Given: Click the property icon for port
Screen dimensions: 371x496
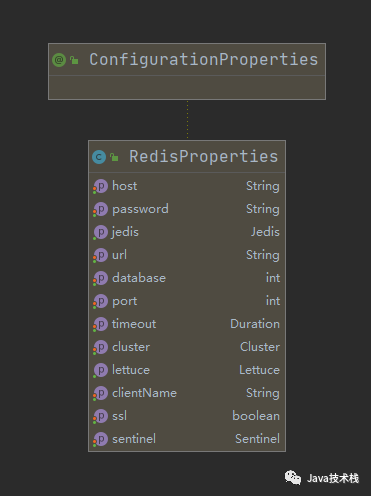Looking at the screenshot, I should tap(100, 301).
